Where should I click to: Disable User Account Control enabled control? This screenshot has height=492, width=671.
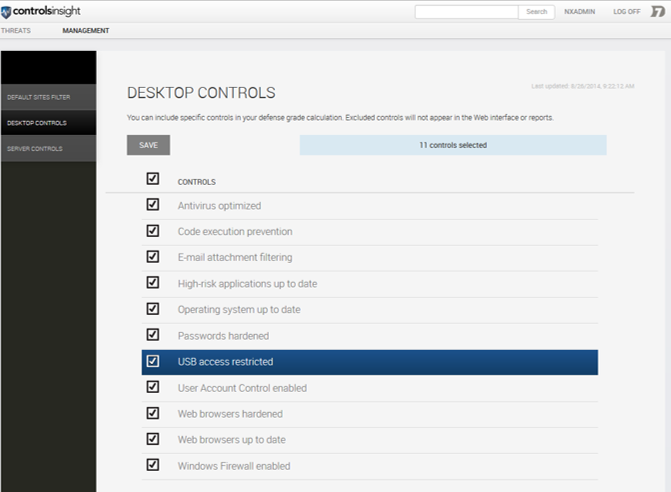coord(153,387)
